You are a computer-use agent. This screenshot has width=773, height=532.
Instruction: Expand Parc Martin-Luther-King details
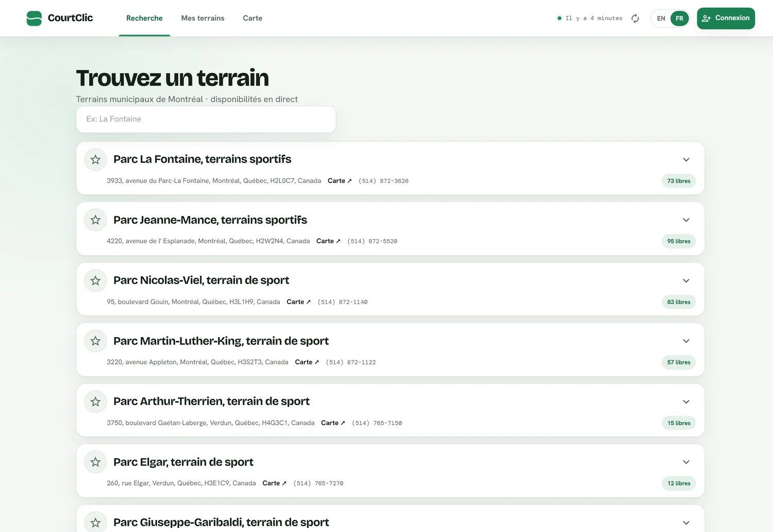point(686,341)
